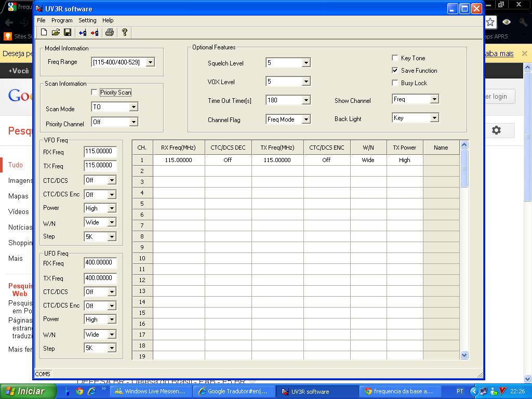Expand the Back Light dropdown

pyautogui.click(x=434, y=118)
